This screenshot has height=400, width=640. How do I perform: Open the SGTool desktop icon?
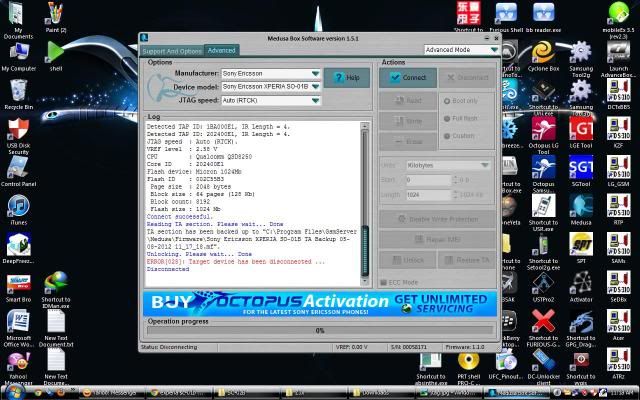pos(581,171)
